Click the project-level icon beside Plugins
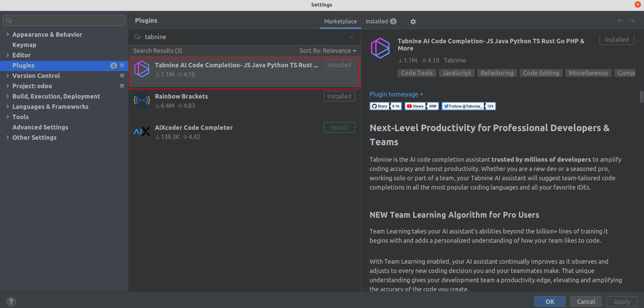 point(122,65)
